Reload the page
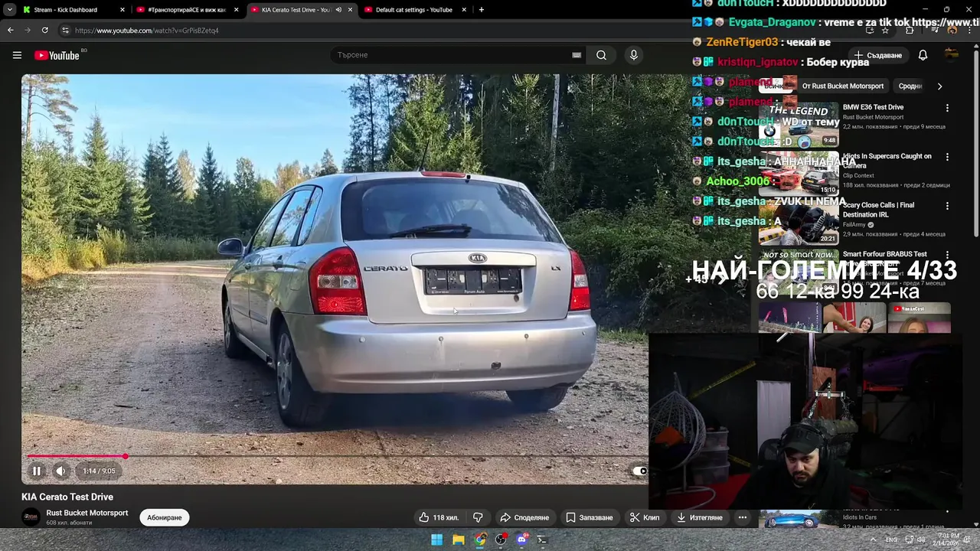 point(44,31)
